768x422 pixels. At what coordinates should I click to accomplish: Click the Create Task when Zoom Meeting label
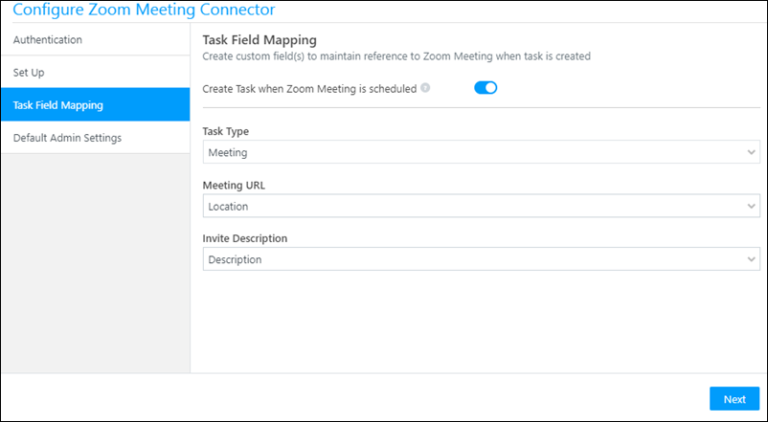click(309, 88)
